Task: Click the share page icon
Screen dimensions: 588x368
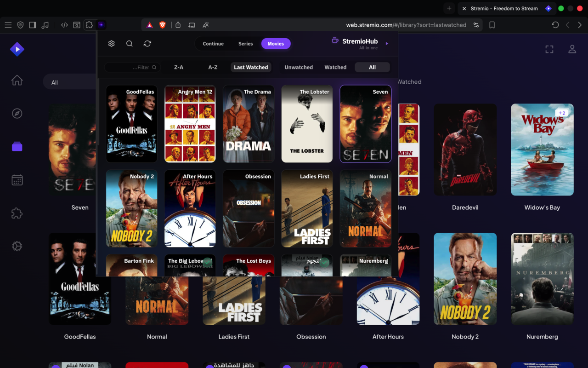Action: (178, 25)
